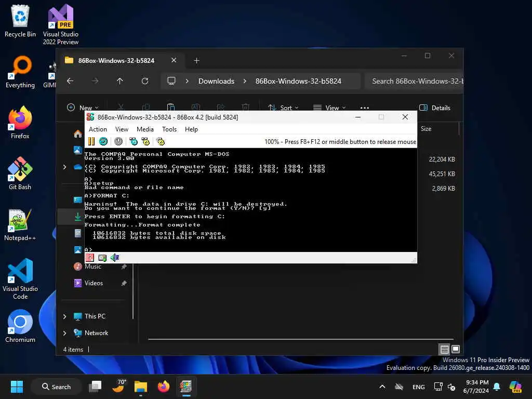Go back in File Explorer
This screenshot has height=399, width=532.
pyautogui.click(x=70, y=81)
